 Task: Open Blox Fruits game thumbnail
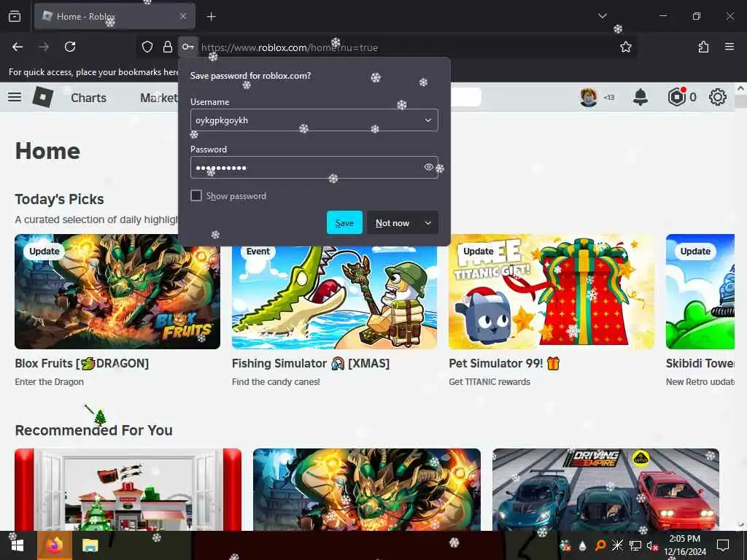pos(117,292)
